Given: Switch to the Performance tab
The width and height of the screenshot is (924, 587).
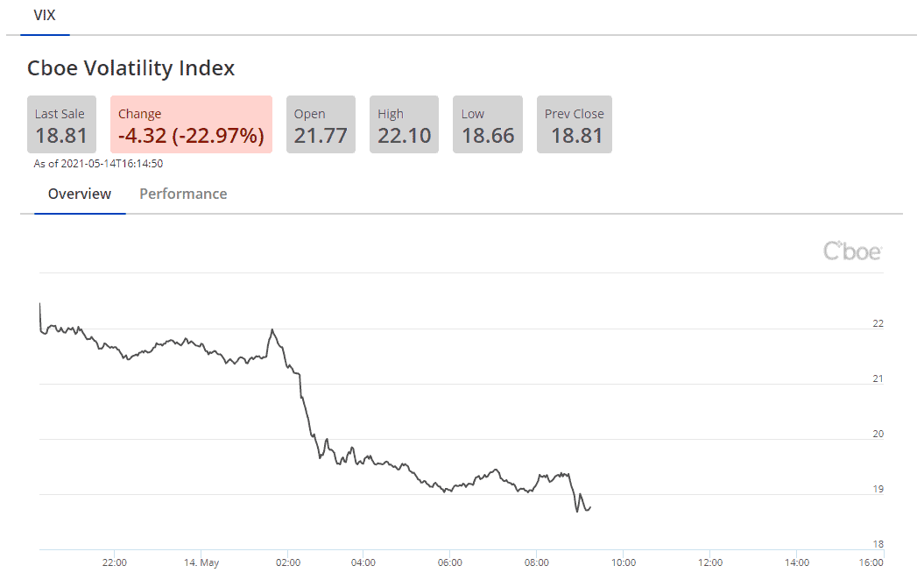Looking at the screenshot, I should 182,194.
